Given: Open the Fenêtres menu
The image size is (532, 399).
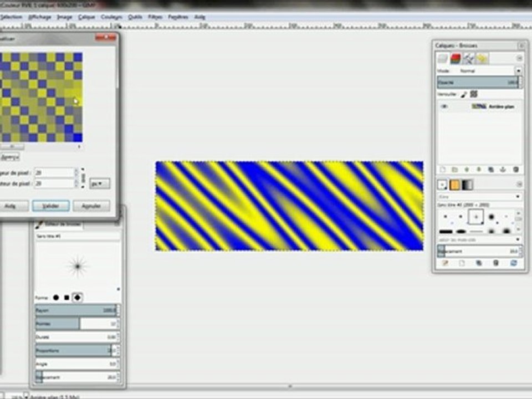Looking at the screenshot, I should (178, 17).
